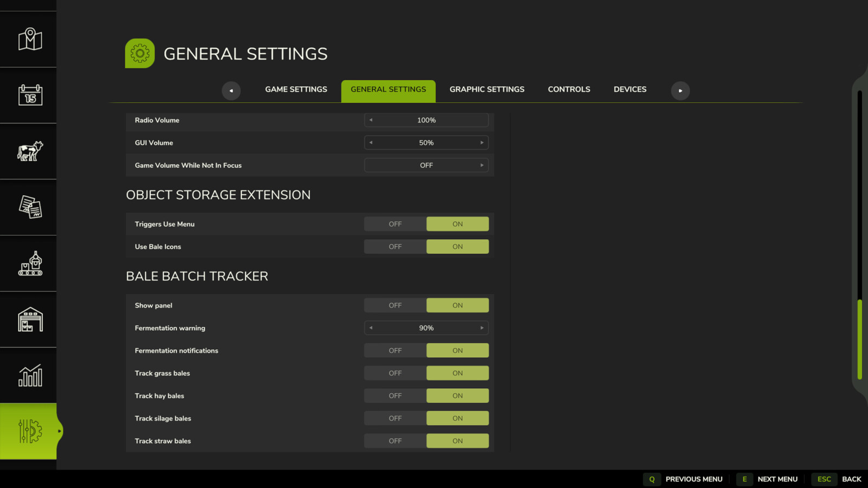Open the animals cow icon
The width and height of the screenshot is (868, 488).
point(30,151)
